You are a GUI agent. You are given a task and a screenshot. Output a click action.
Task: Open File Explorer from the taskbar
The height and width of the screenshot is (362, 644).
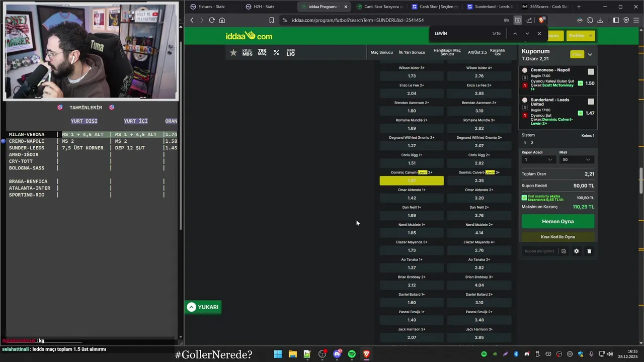coord(292,354)
